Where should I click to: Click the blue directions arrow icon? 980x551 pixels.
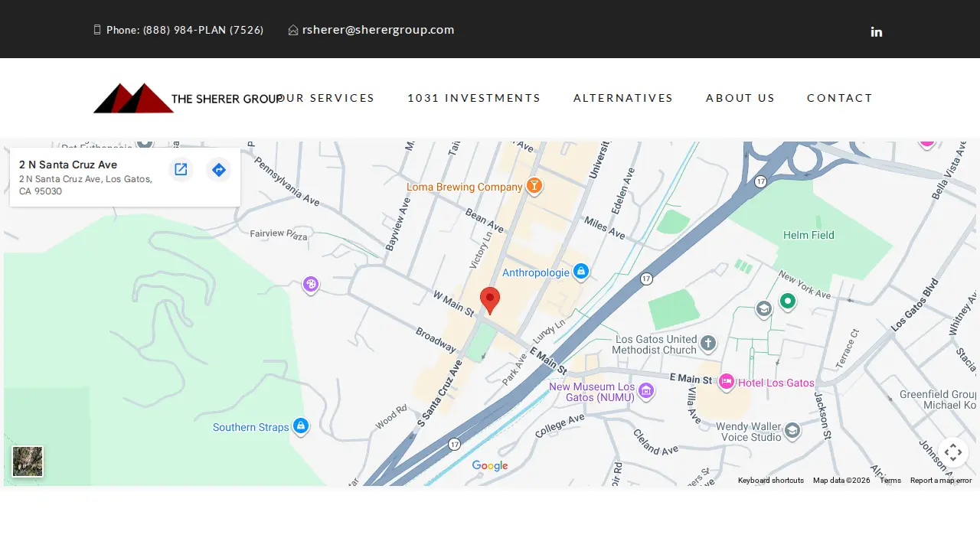click(219, 169)
